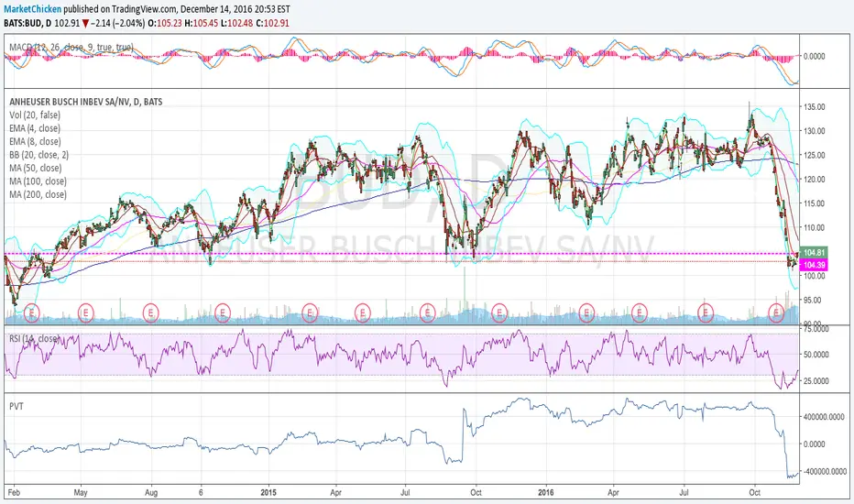Select the earnings E marker above the May label
854x504 pixels.
(86, 312)
